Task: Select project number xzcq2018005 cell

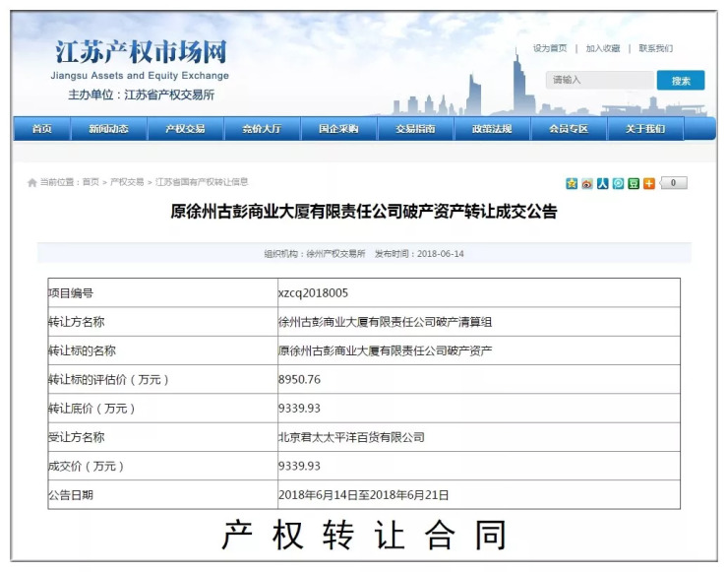Action: coord(479,292)
